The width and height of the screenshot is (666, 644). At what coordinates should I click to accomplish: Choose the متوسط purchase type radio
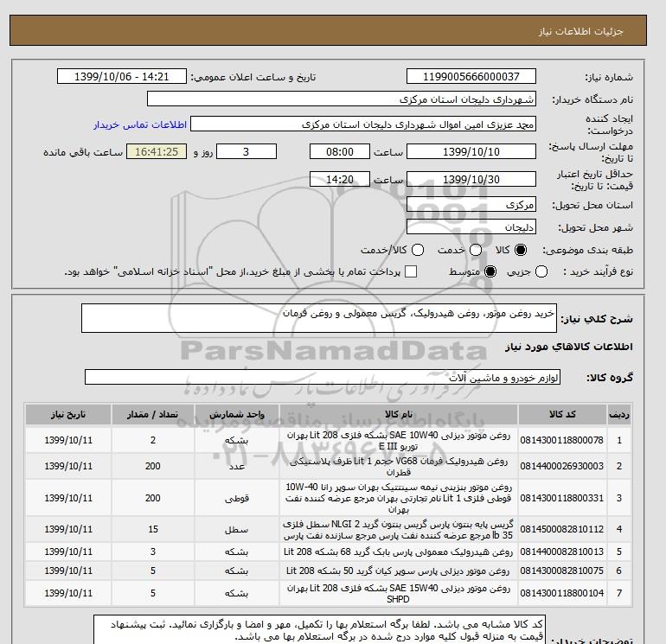(x=490, y=271)
